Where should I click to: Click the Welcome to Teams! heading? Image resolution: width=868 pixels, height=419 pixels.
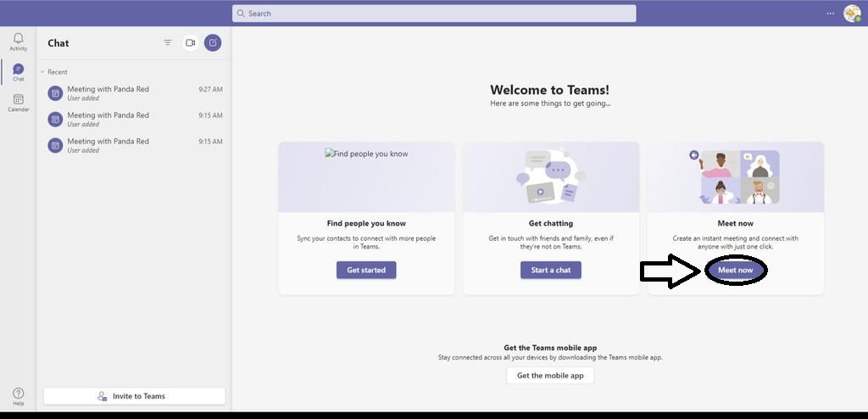coord(549,90)
